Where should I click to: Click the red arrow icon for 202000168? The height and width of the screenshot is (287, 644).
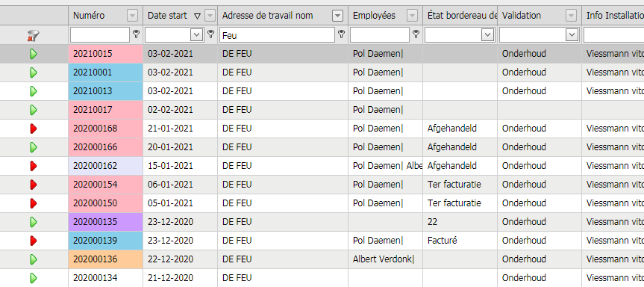point(34,129)
